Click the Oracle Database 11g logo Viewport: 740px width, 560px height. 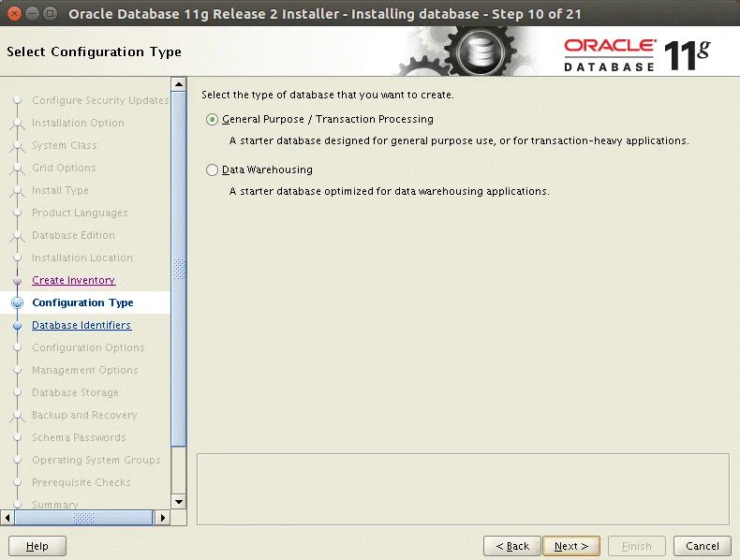(637, 53)
